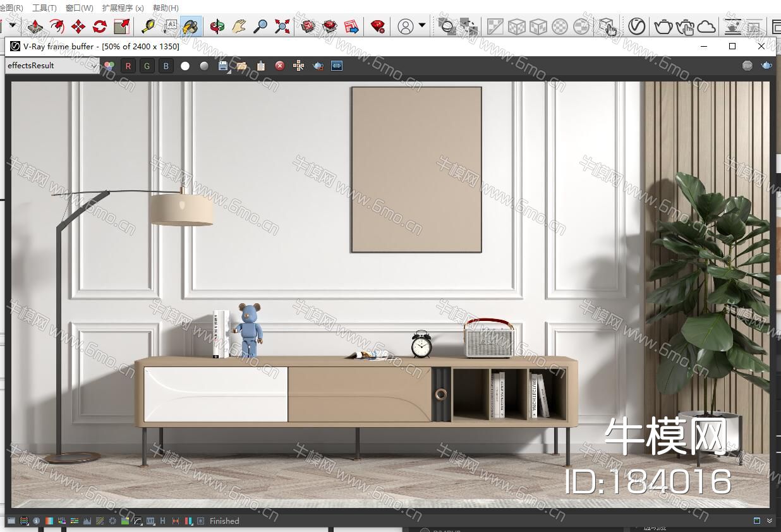Select the Zoom Extents tool
This screenshot has height=532, width=781.
click(282, 27)
